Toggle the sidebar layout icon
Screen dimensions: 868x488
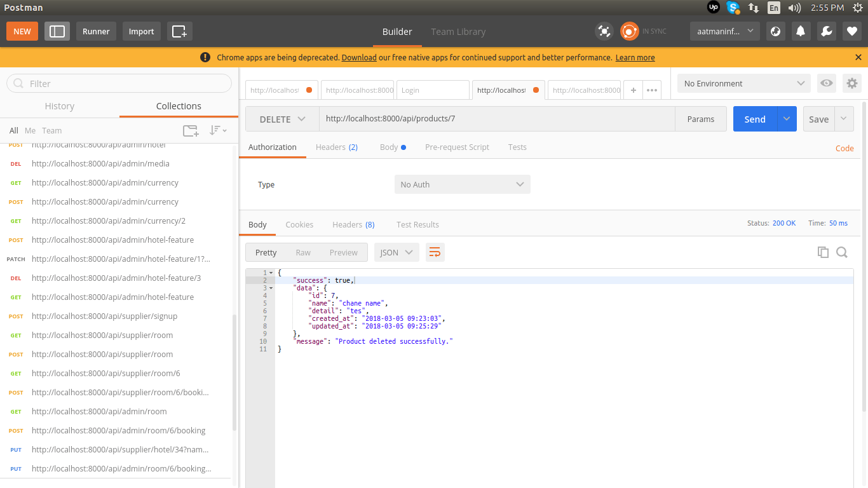(57, 31)
